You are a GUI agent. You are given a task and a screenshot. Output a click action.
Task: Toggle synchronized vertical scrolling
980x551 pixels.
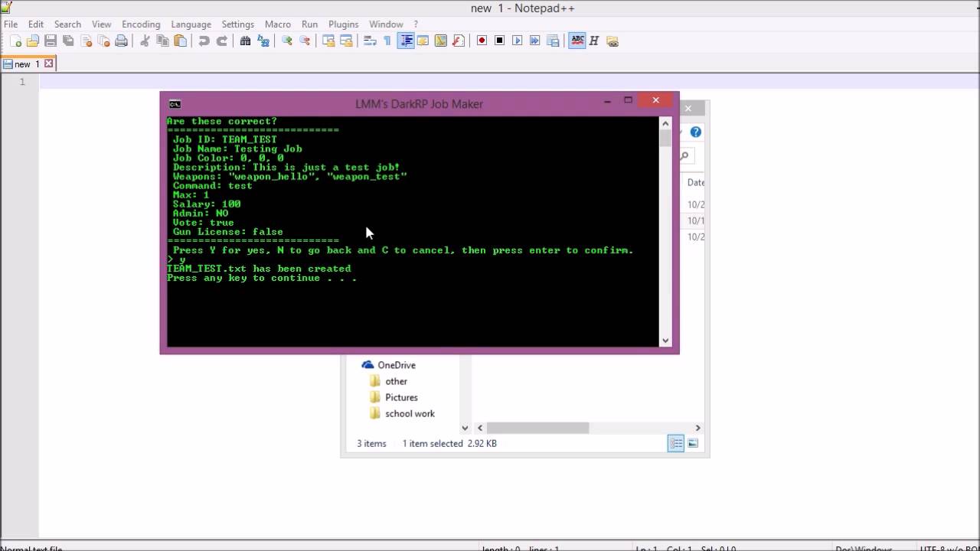328,41
